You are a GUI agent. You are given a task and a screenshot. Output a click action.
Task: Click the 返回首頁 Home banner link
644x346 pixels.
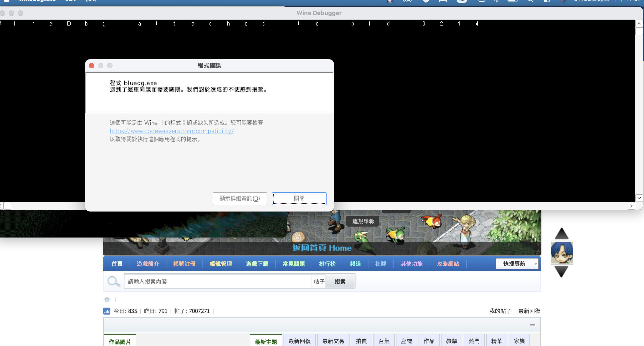[322, 248]
